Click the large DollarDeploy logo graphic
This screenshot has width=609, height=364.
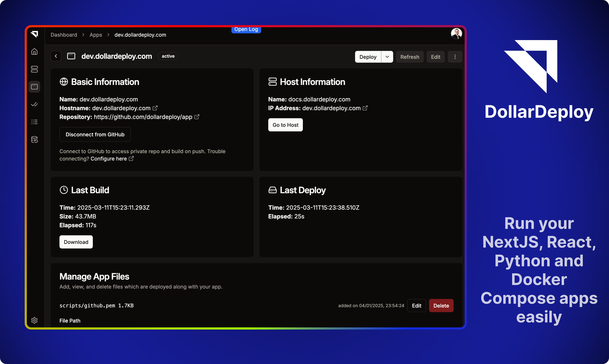pos(531,67)
